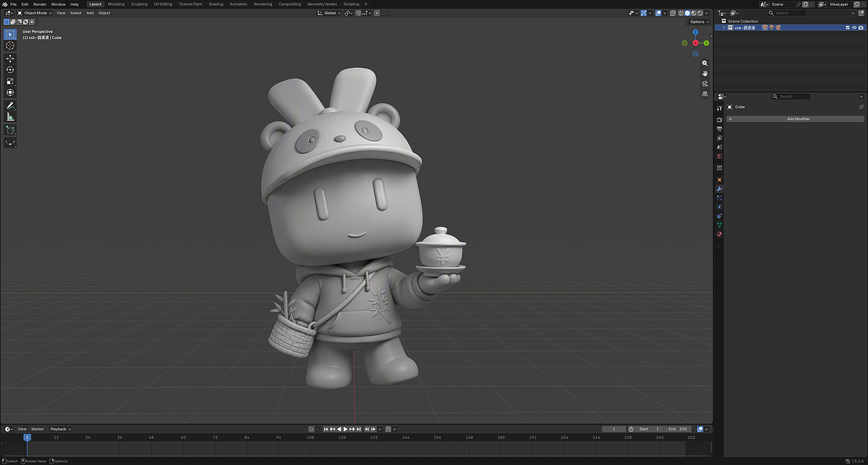
Task: Toggle viewport gizmos button
Action: click(x=644, y=13)
